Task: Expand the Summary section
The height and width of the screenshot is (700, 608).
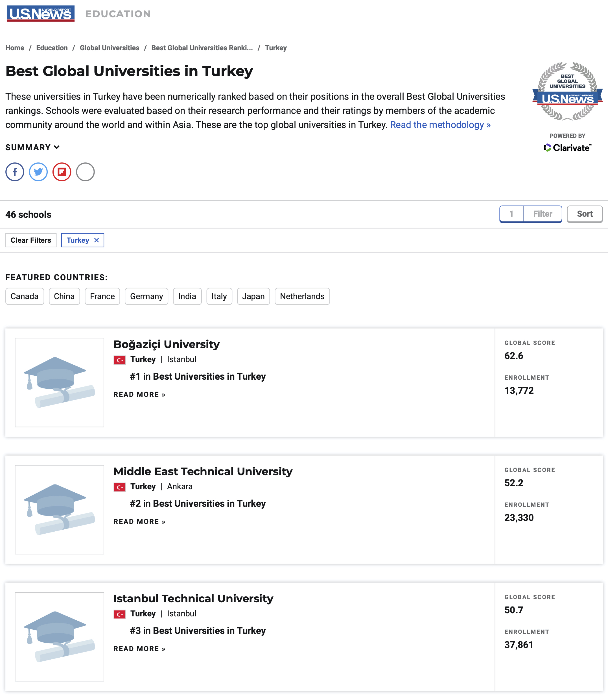Action: [32, 147]
